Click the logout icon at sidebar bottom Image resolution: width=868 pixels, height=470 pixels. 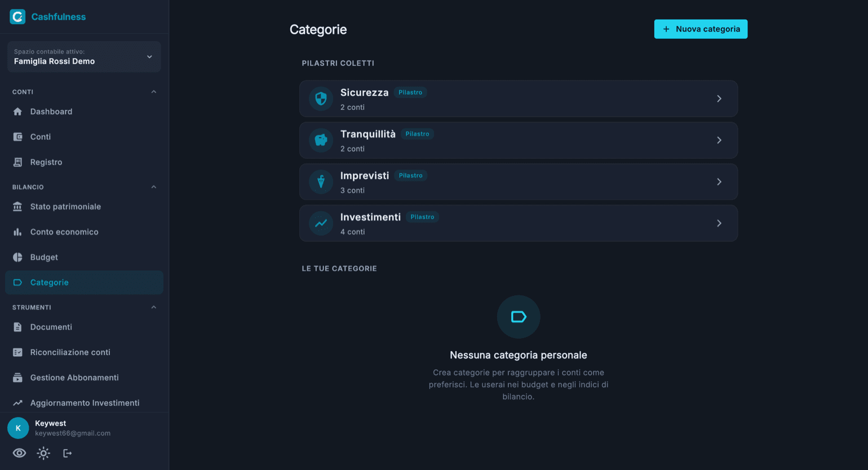(67, 453)
